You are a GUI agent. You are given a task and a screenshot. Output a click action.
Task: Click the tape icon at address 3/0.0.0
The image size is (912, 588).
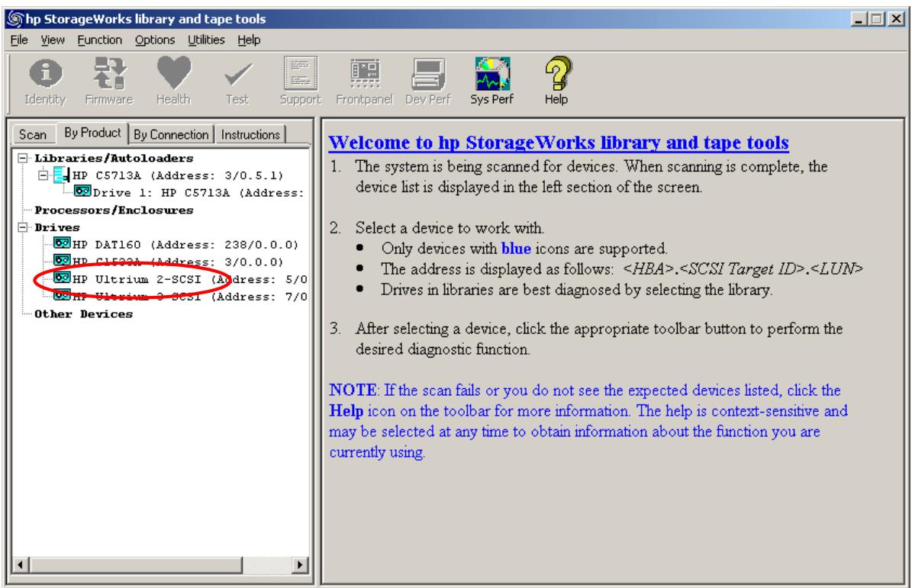(62, 260)
